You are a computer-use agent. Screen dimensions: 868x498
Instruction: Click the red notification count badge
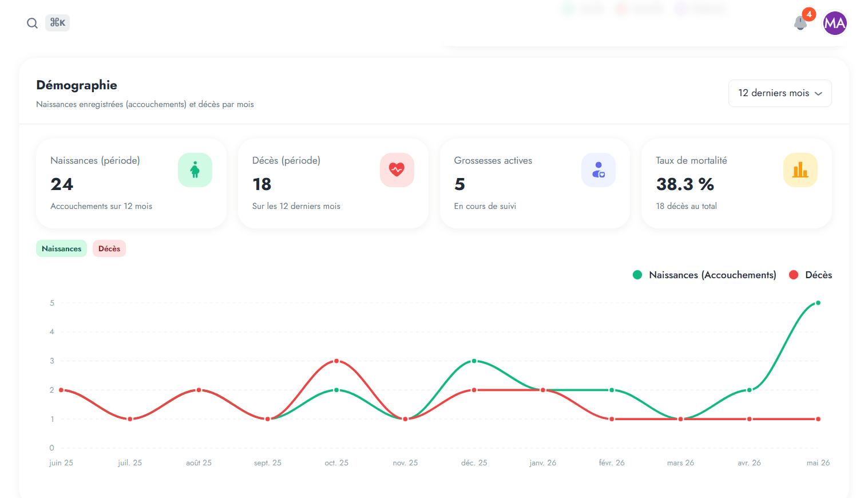tap(809, 14)
